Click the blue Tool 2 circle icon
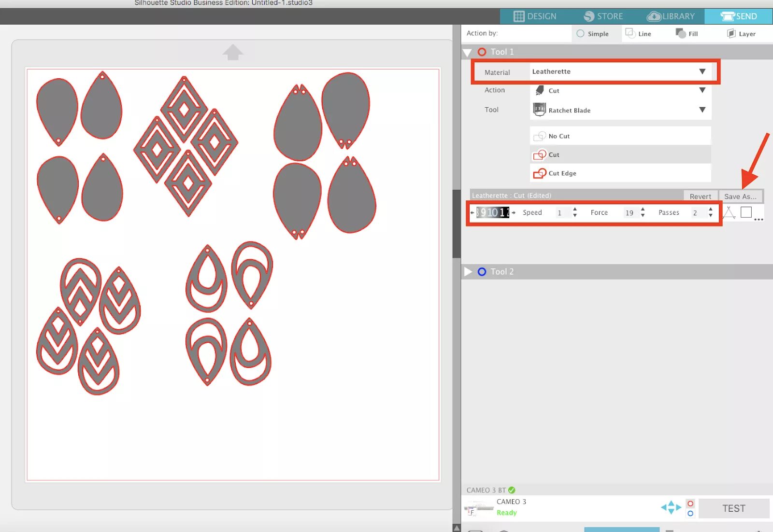 (482, 272)
